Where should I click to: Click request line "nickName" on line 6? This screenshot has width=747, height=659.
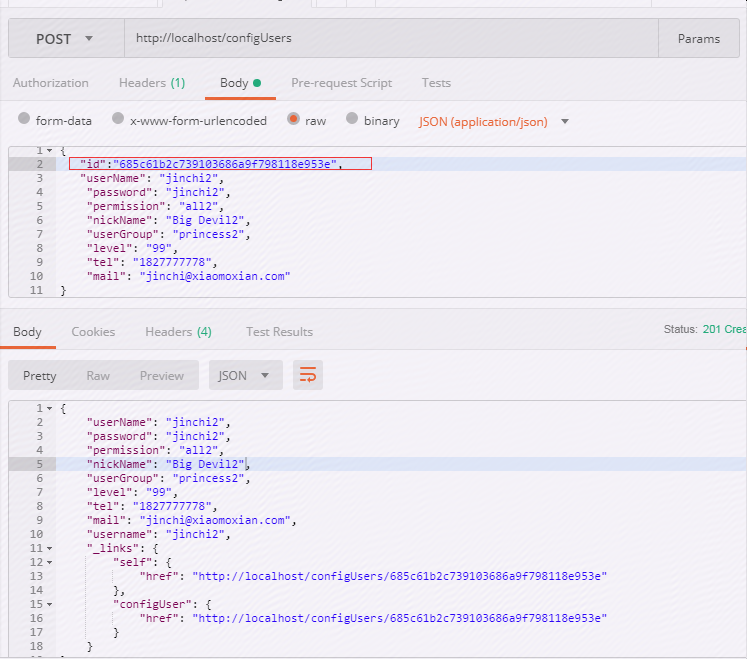point(169,220)
